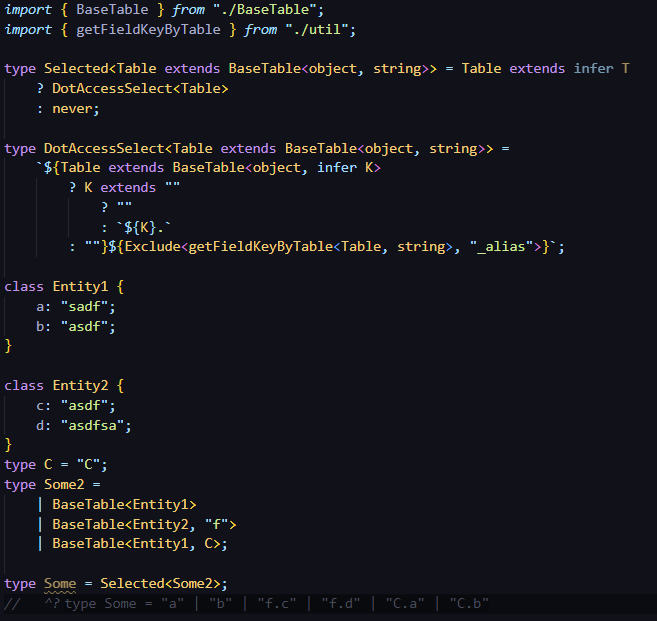
Task: Click Entity2 inside the BaseTable union member
Action: pos(160,525)
